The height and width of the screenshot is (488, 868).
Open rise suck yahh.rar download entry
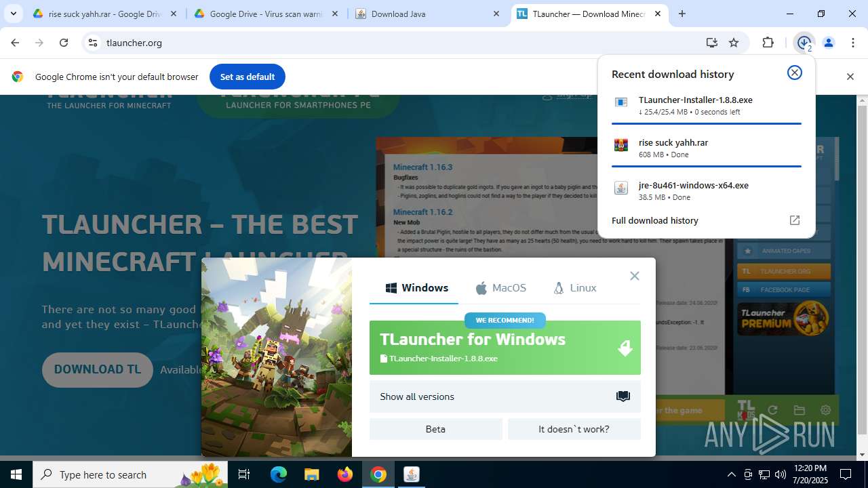tap(707, 148)
